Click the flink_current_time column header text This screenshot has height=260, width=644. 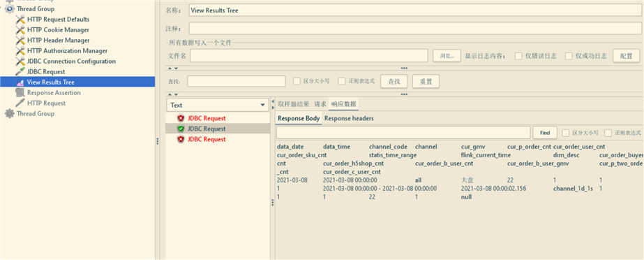(486, 155)
